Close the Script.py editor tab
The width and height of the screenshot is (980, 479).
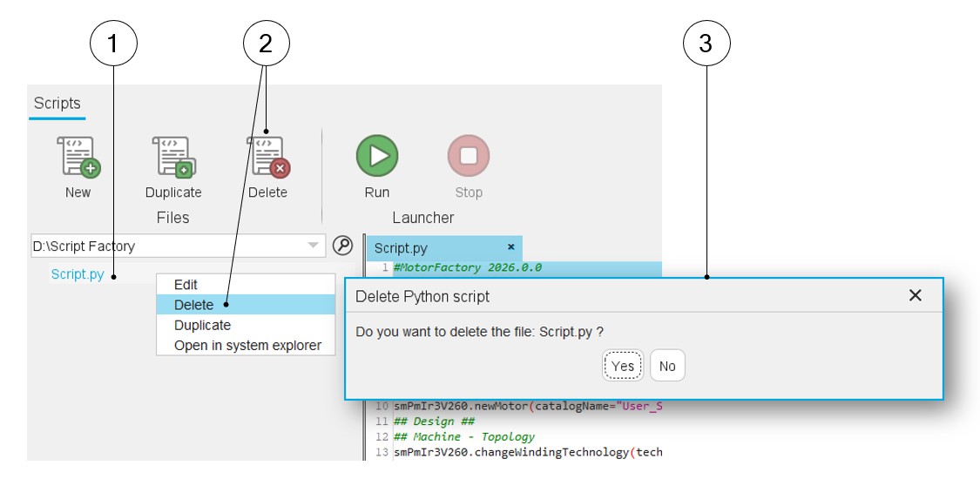click(511, 247)
